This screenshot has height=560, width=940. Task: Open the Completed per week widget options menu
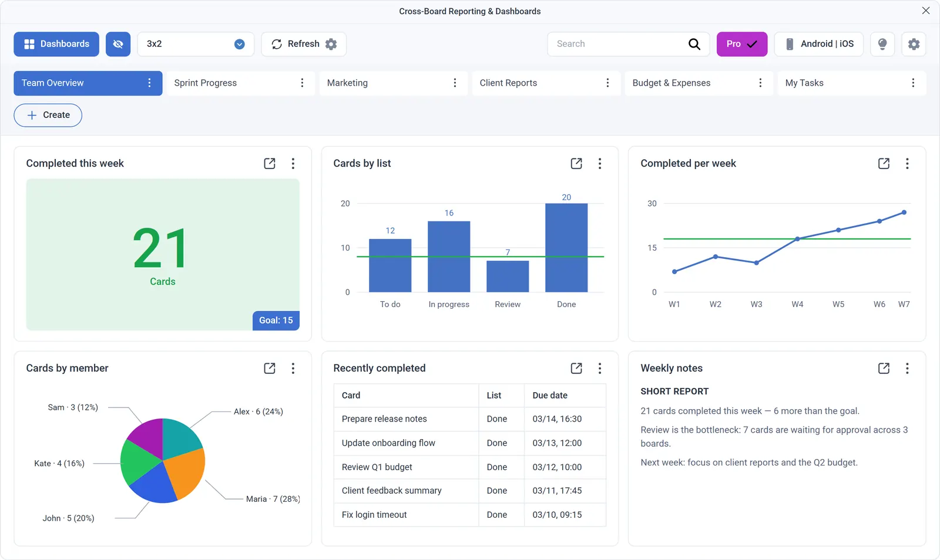pyautogui.click(x=907, y=163)
